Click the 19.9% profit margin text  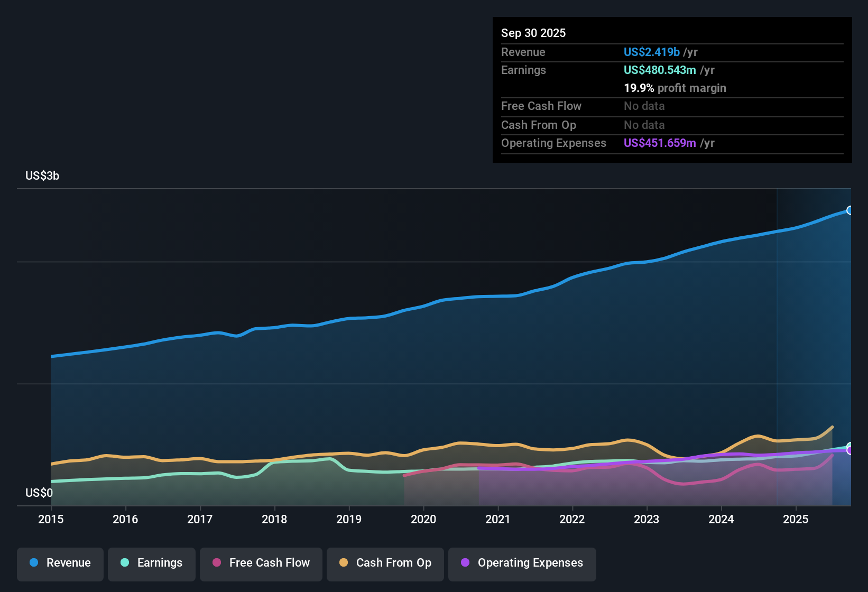pyautogui.click(x=675, y=88)
